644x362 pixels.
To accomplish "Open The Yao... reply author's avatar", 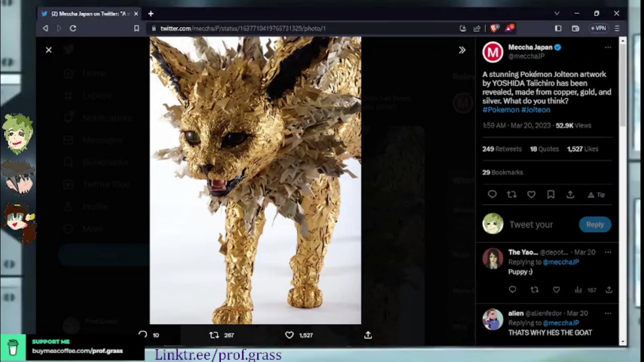I will click(x=493, y=258).
